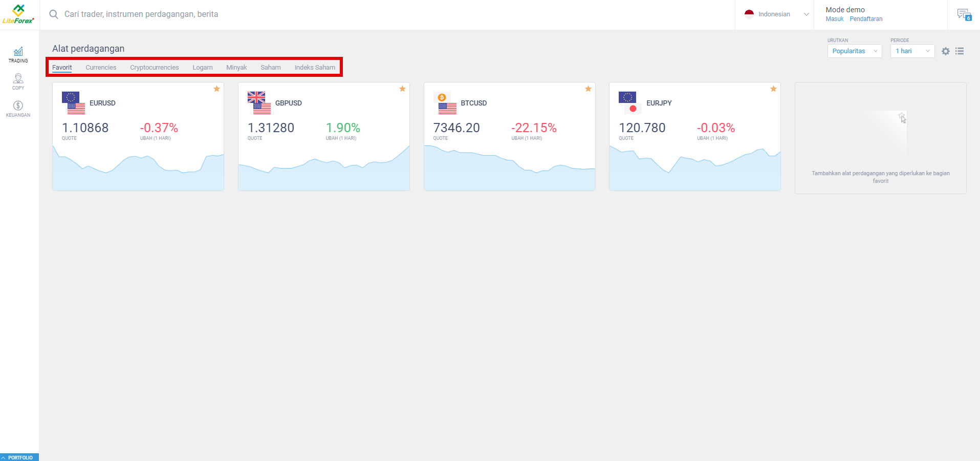Screen dimensions: 980x461
Task: Expand the PORTFOLIO panel at bottom
Action: click(19, 457)
